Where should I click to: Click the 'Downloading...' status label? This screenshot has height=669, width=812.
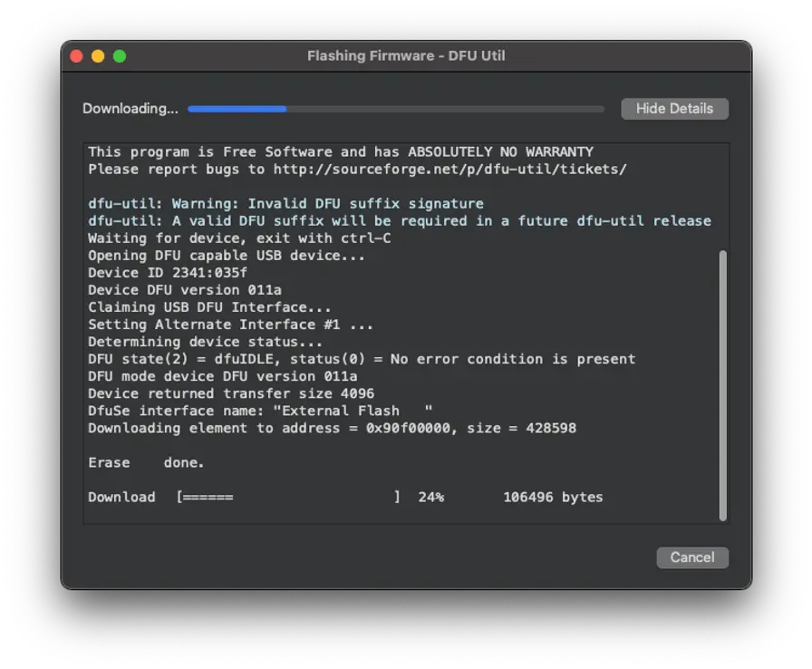pos(130,109)
